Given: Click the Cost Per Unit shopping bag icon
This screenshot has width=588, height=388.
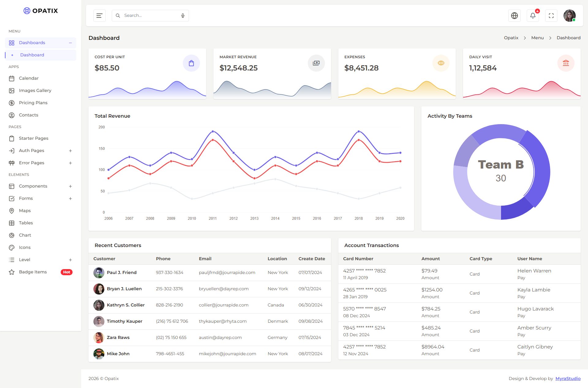Looking at the screenshot, I should tap(191, 63).
